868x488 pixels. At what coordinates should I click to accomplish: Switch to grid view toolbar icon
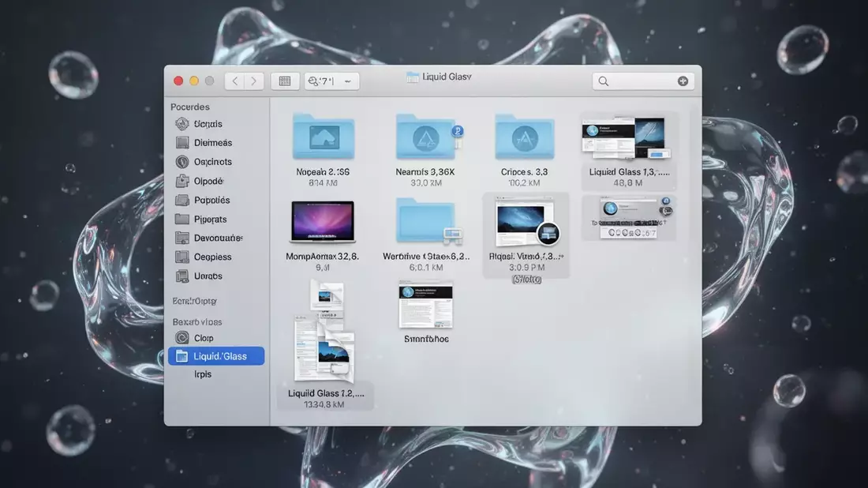[x=285, y=81]
